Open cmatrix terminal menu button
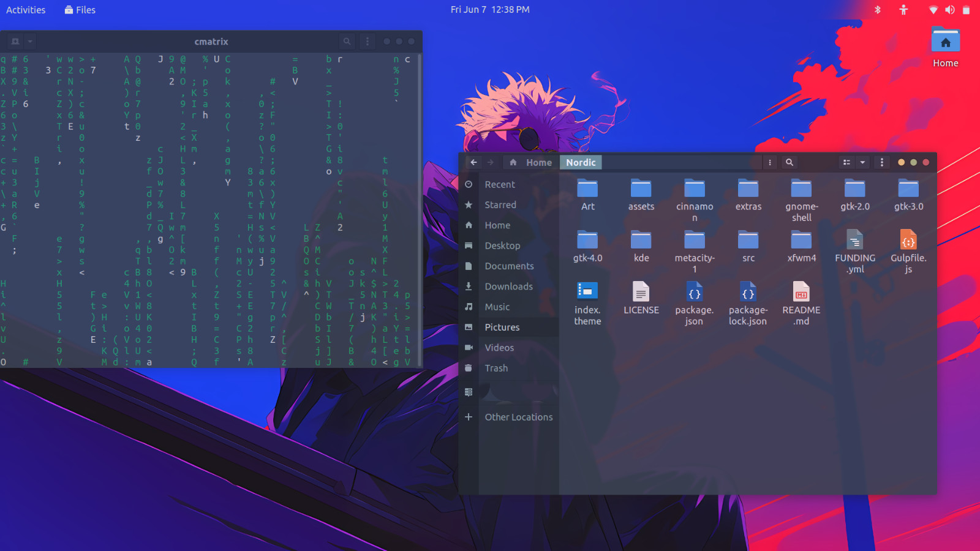The width and height of the screenshot is (980, 551). click(367, 42)
